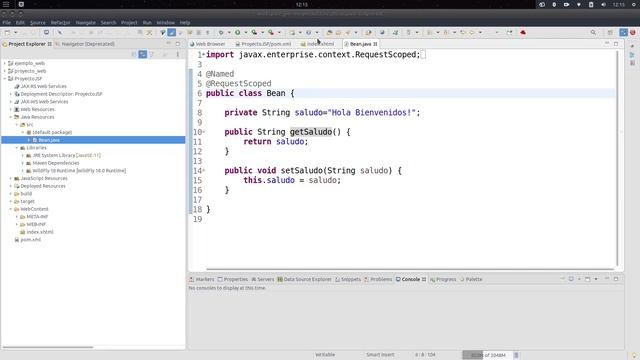Open the Progress view tab
640x360 pixels.
[443, 279]
